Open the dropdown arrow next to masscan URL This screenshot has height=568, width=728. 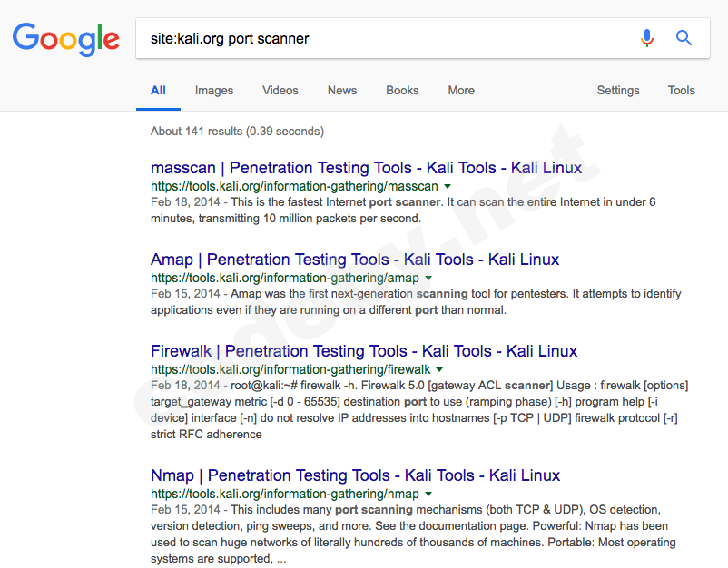(446, 186)
